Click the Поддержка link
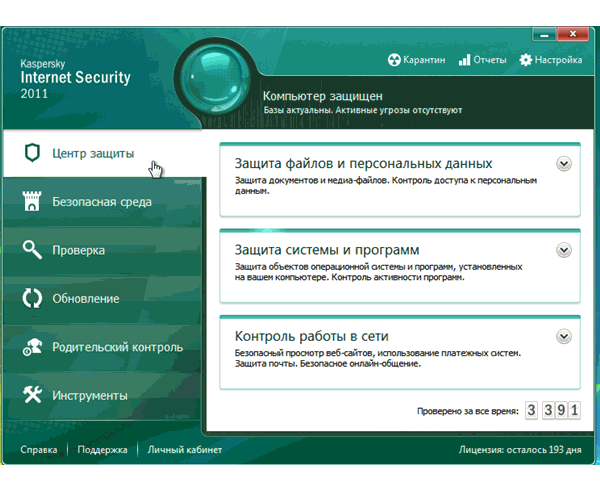600x490 pixels. tap(102, 449)
